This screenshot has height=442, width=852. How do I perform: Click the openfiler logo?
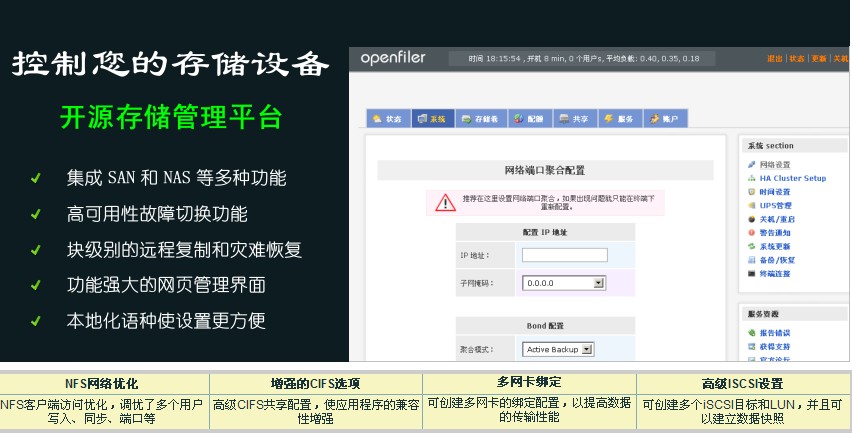[393, 58]
